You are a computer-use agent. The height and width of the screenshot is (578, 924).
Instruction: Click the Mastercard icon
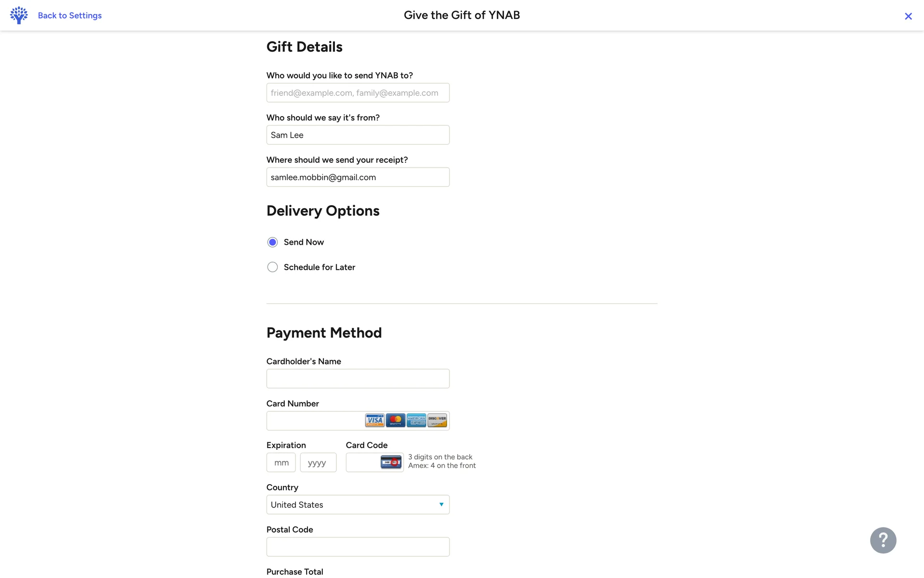click(396, 420)
